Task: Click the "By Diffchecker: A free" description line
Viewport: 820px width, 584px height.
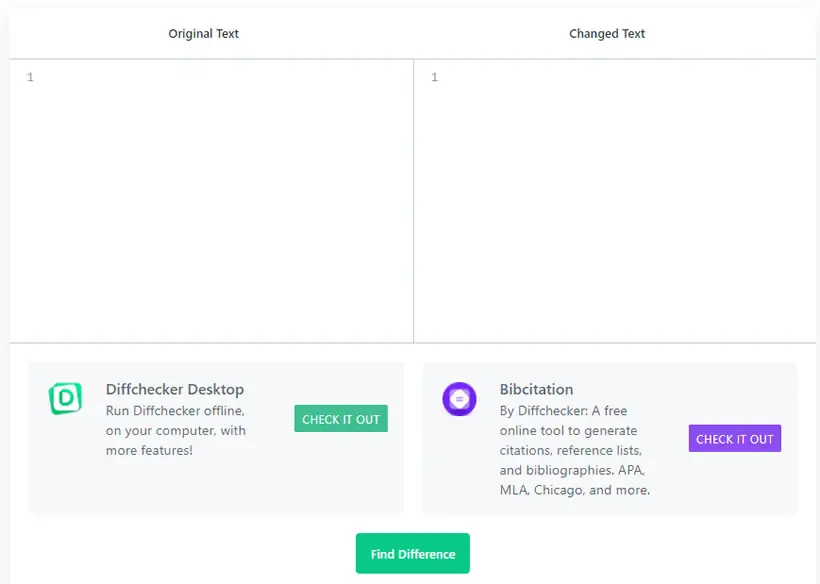Action: click(x=563, y=411)
